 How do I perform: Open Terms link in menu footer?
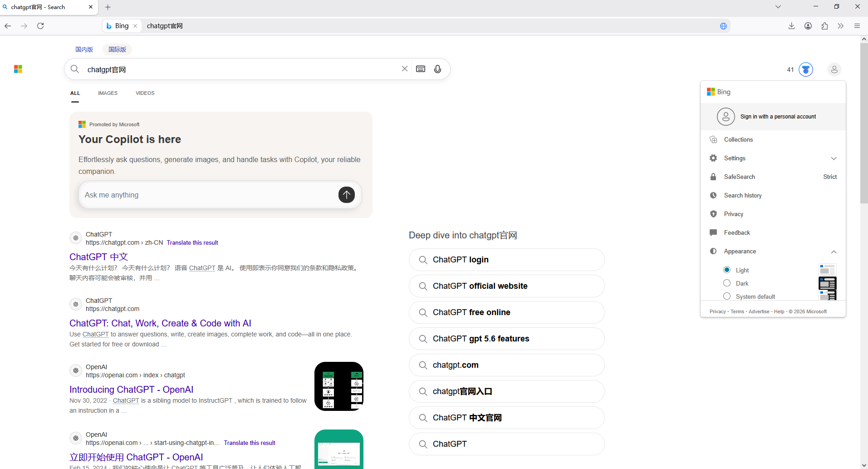click(737, 311)
